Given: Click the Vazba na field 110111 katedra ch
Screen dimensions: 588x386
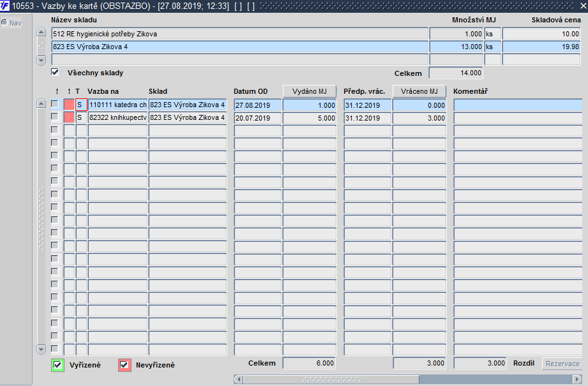Looking at the screenshot, I should (x=117, y=105).
